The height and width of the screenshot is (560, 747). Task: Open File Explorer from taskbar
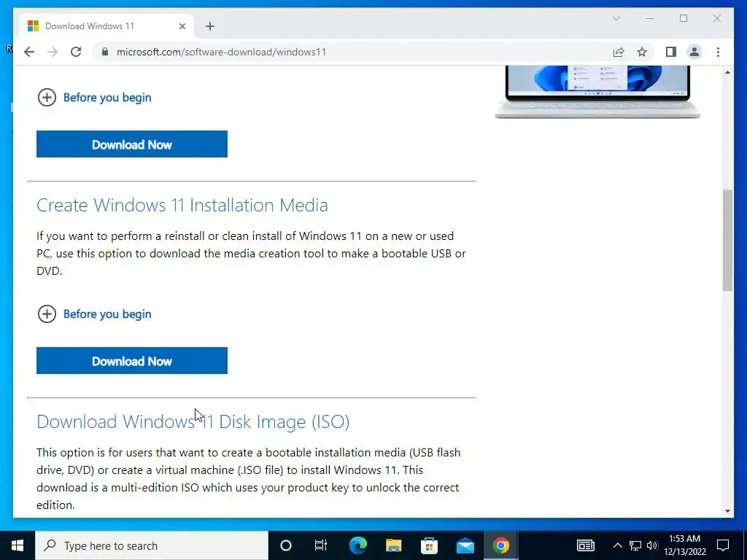[393, 545]
